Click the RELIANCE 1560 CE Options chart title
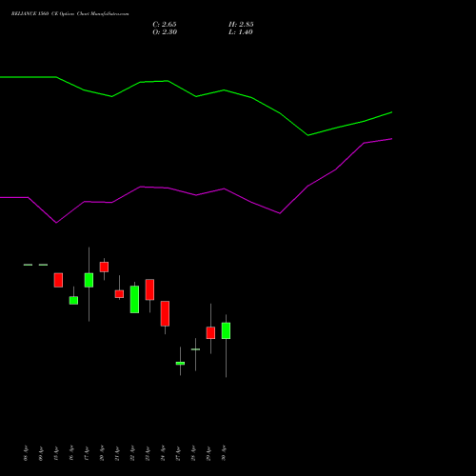Viewport: 476px width, 476px height. coord(70,14)
